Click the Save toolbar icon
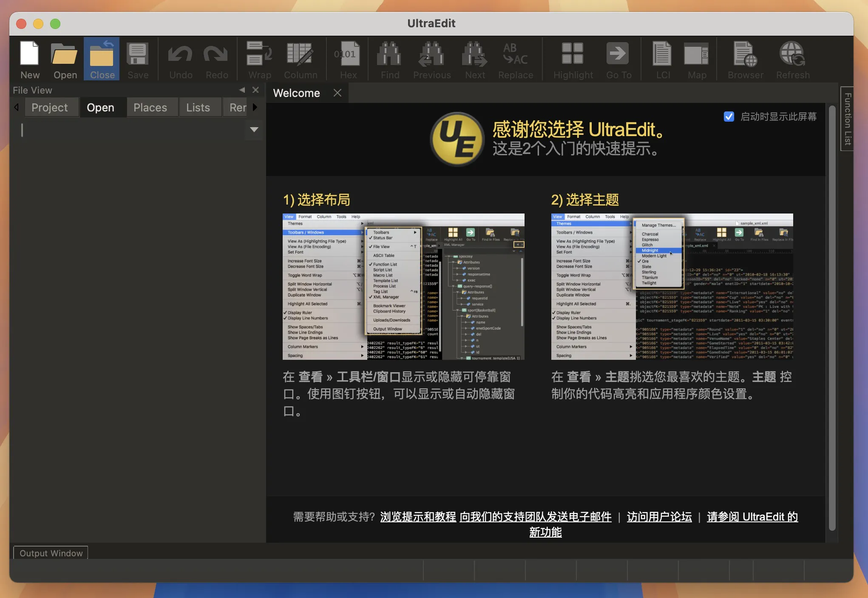The image size is (868, 598). click(x=138, y=60)
